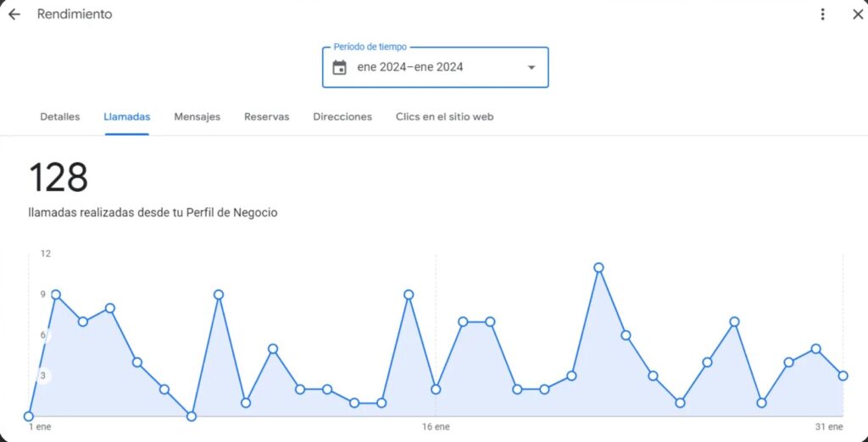Click the '16 ene' x-axis label
The width and height of the screenshot is (868, 442).
436,427
